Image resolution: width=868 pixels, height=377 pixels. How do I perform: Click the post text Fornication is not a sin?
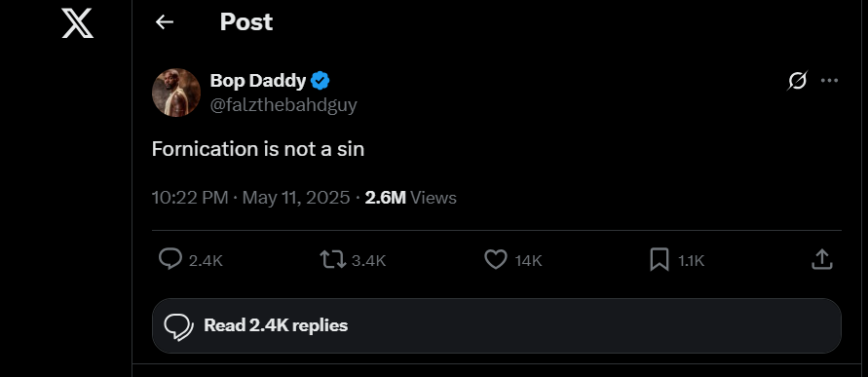click(x=258, y=149)
